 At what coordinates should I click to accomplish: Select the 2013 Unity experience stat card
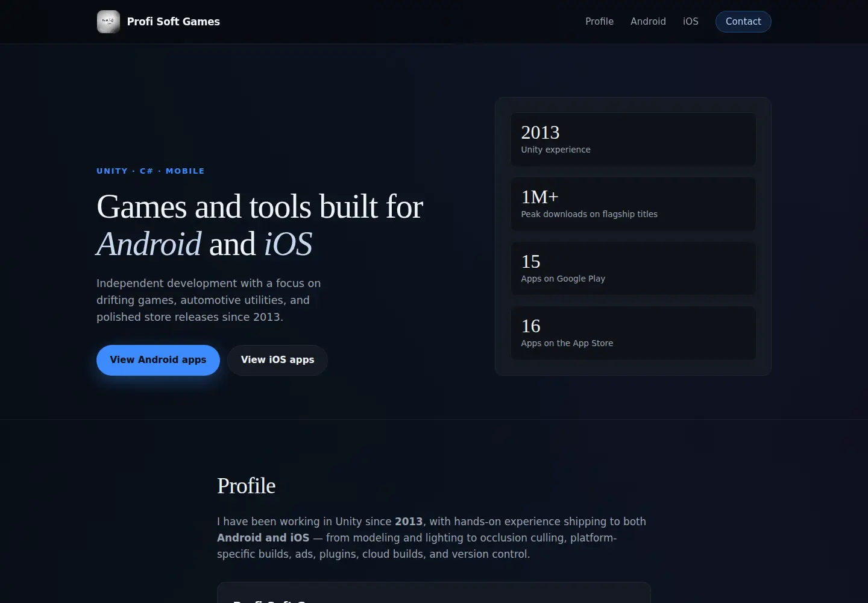(633, 139)
